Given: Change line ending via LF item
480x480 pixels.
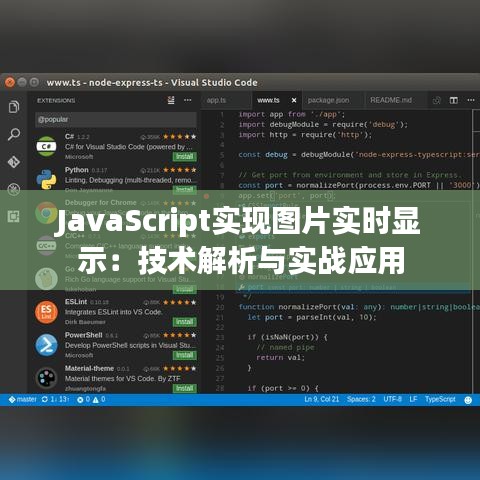Looking at the screenshot, I should pyautogui.click(x=413, y=399).
